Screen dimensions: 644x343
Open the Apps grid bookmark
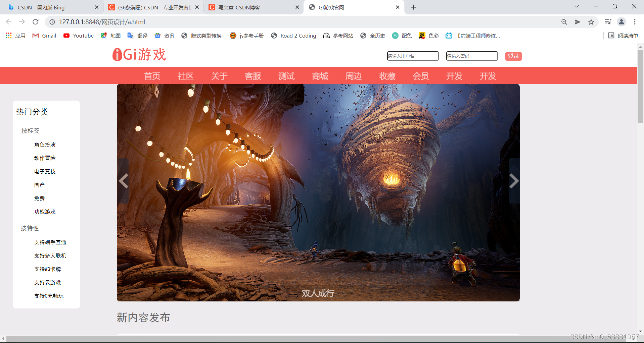15,36
